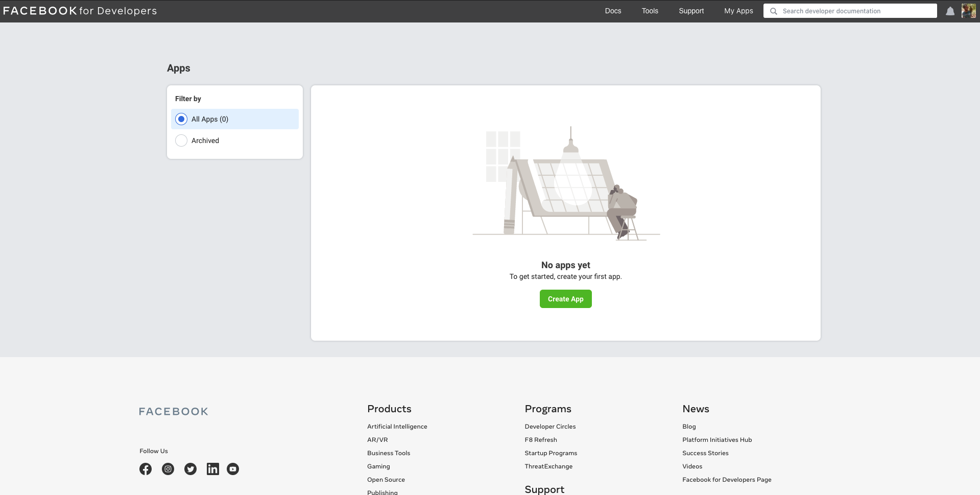The width and height of the screenshot is (980, 495).
Task: Open the Twitter social icon in footer
Action: pyautogui.click(x=190, y=469)
